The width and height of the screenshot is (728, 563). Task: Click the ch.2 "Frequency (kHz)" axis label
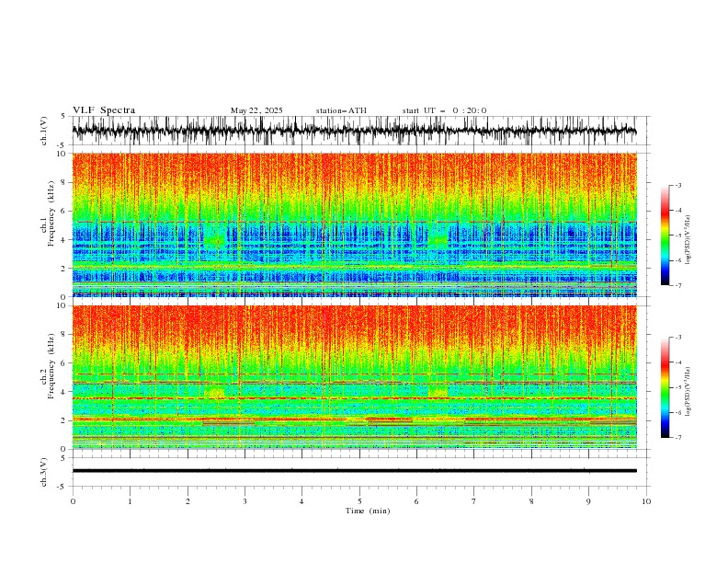51,365
